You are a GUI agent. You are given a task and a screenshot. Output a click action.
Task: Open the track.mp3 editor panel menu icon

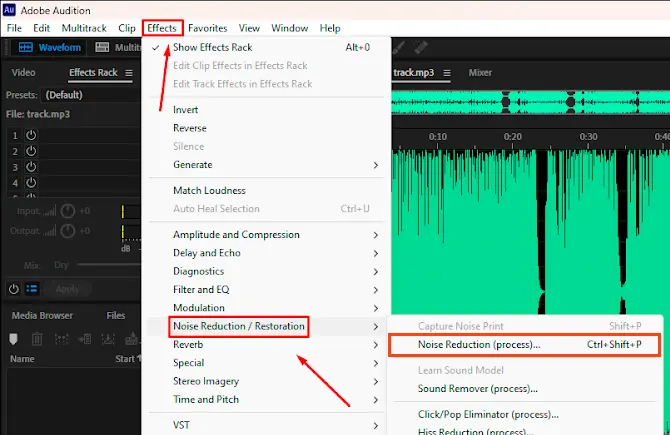446,73
